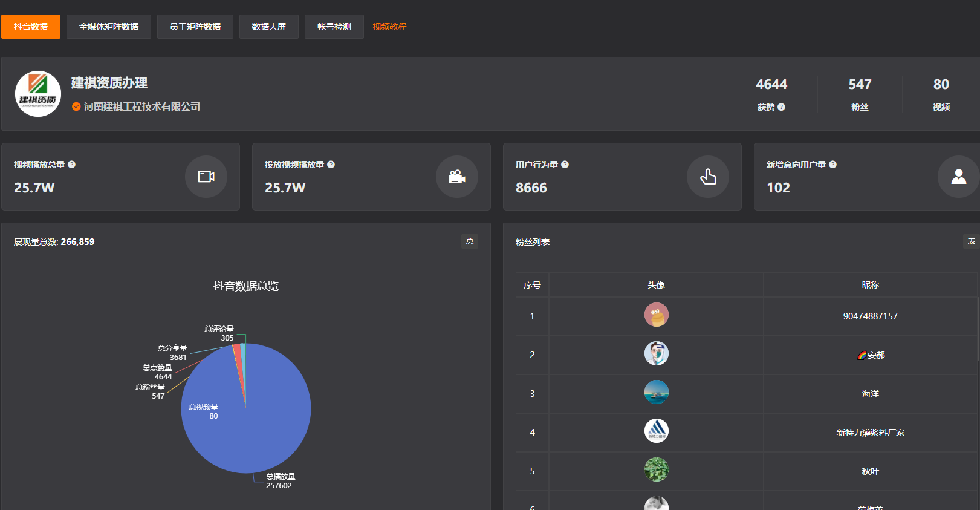Screen dimensions: 980x510
Task: Click the video camera icon in 视频播放总量 card
Action: [x=206, y=177]
